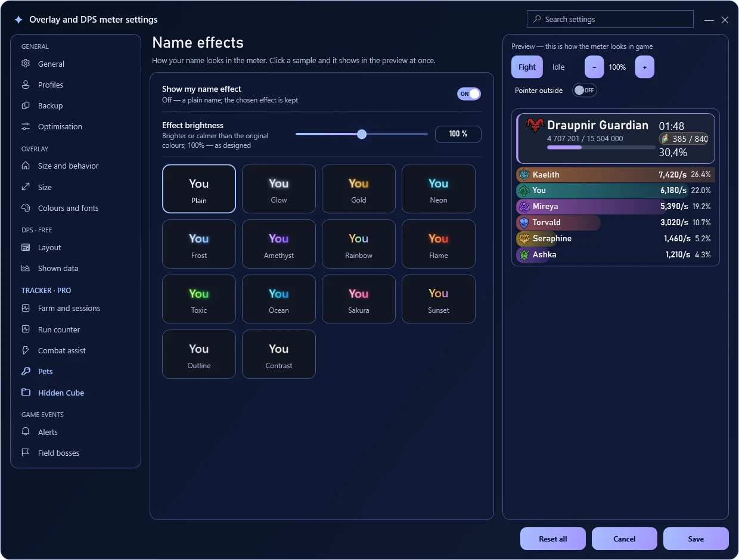Click the boss health progress bar
Image resolution: width=739 pixels, height=560 pixels.
coord(601,147)
